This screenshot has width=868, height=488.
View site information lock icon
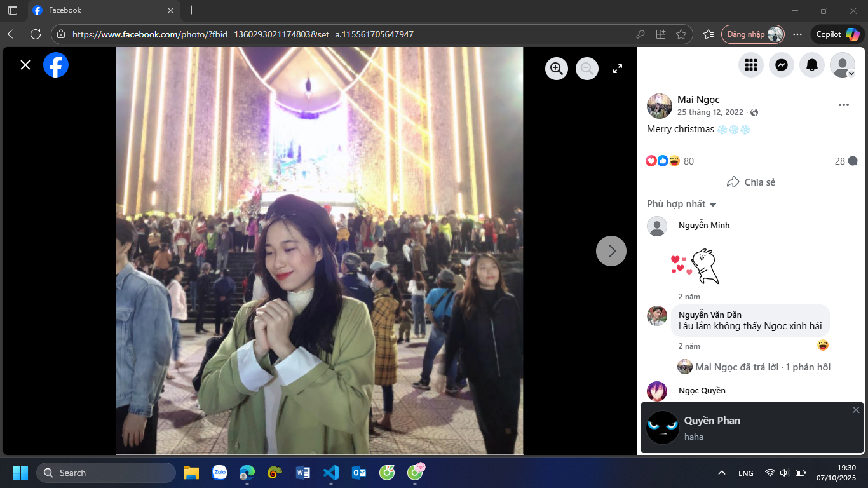[61, 34]
